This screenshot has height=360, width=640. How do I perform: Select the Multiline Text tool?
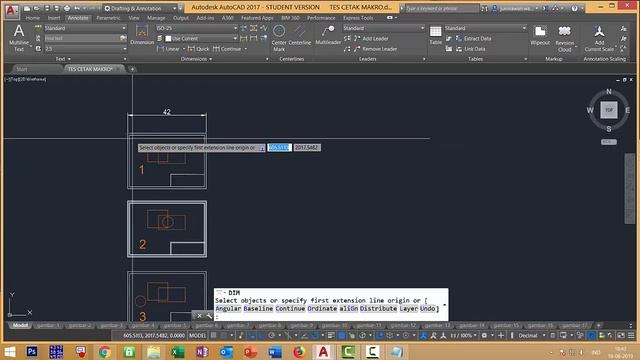(19, 38)
